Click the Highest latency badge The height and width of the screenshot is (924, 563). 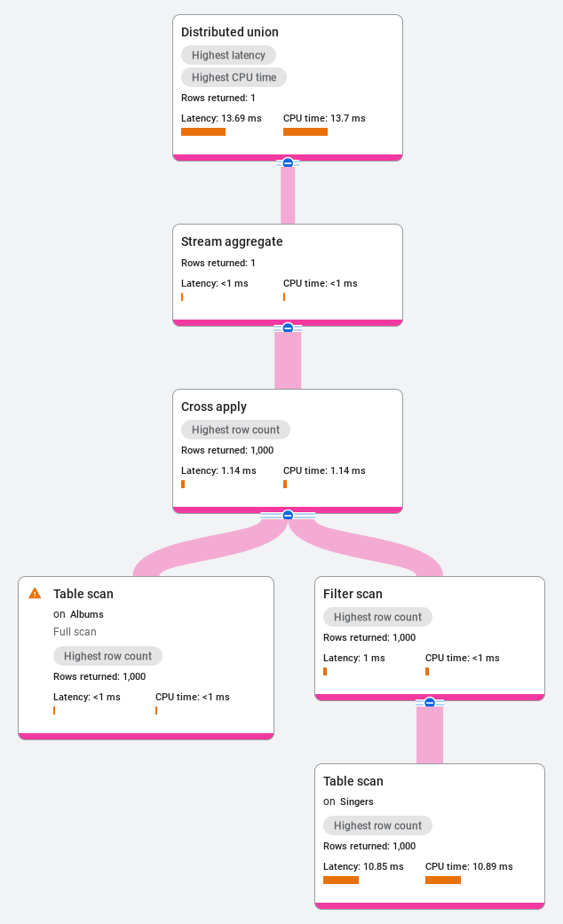[229, 55]
